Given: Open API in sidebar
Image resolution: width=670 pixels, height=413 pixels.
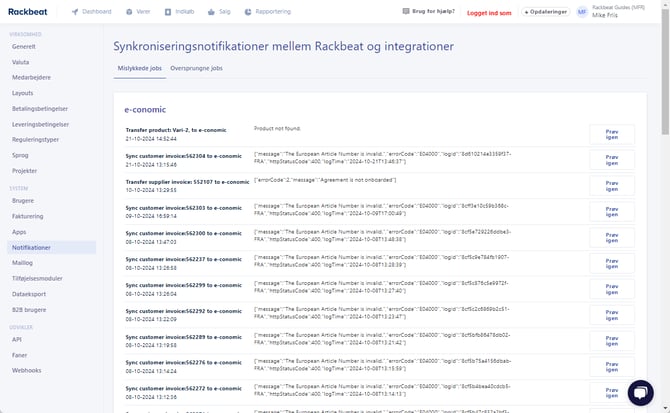Looking at the screenshot, I should (x=17, y=340).
